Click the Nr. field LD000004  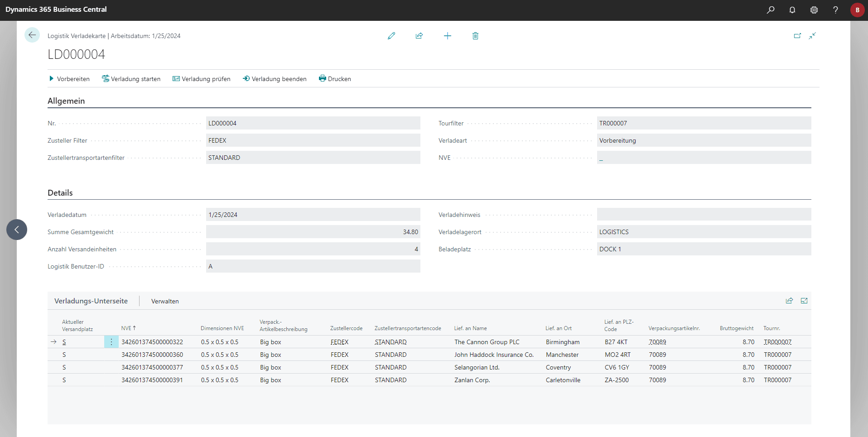click(x=313, y=123)
